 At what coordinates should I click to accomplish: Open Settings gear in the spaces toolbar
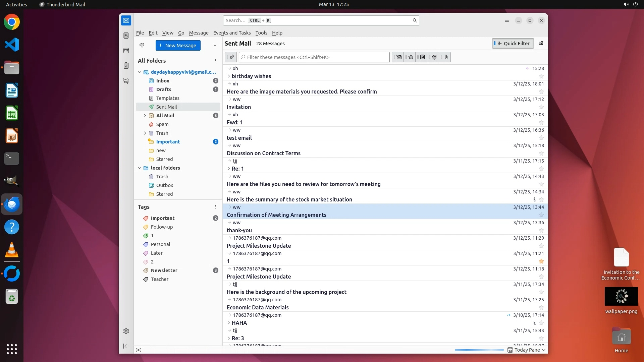(x=126, y=331)
